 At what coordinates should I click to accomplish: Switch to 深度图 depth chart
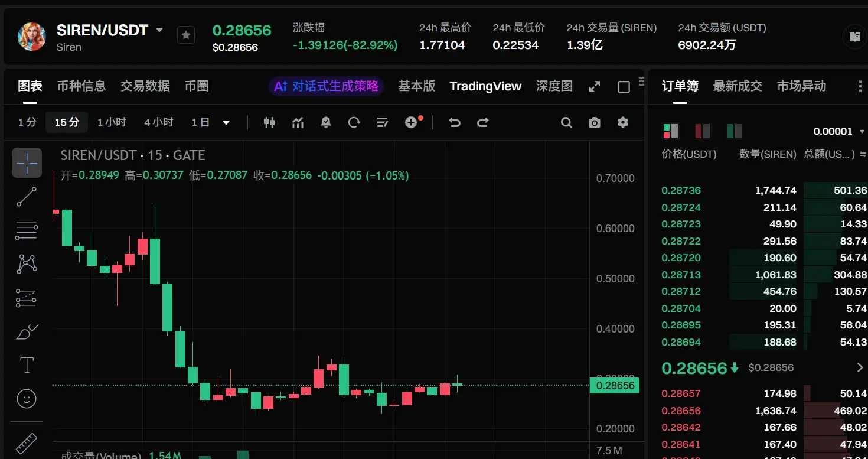tap(554, 86)
